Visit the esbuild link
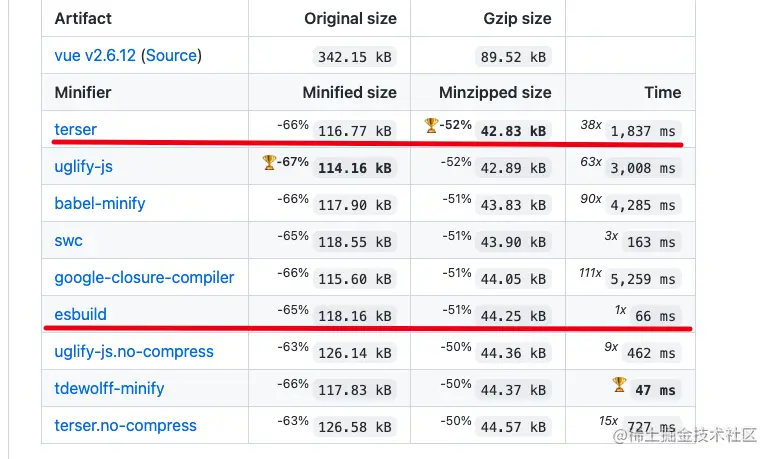Screen dimensions: 772x459 [80, 314]
